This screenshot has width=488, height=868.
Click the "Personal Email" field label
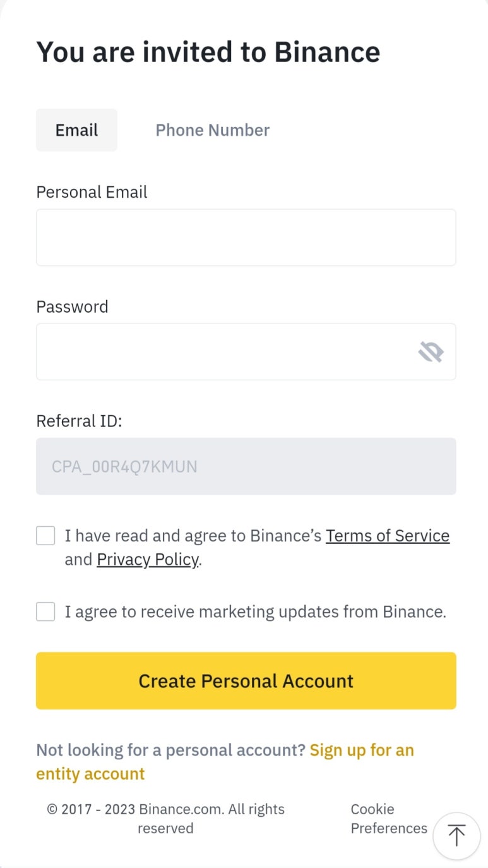tap(92, 192)
